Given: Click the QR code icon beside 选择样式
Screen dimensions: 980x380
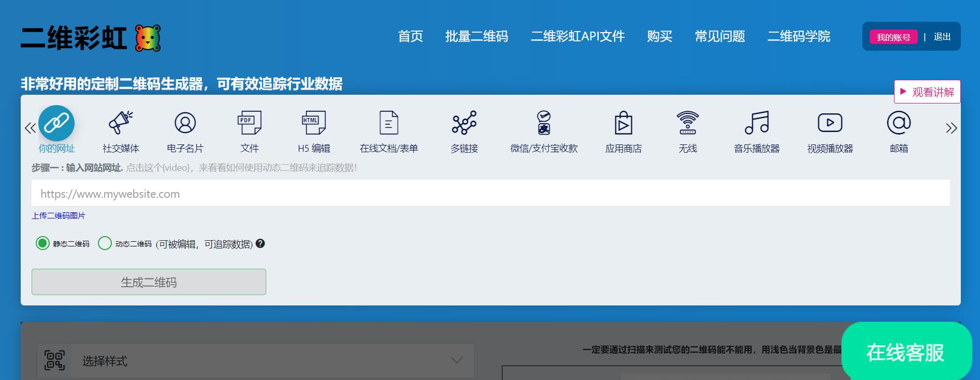Looking at the screenshot, I should [54, 360].
